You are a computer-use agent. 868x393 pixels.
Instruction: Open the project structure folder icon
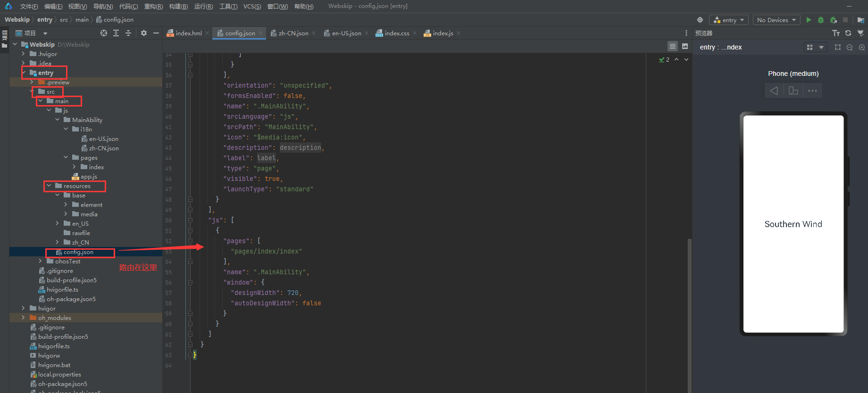(860, 20)
